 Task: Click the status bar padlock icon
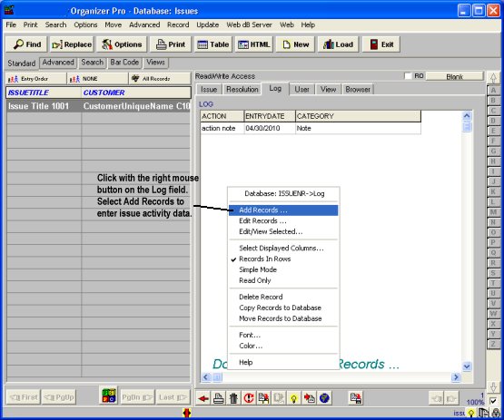496,413
